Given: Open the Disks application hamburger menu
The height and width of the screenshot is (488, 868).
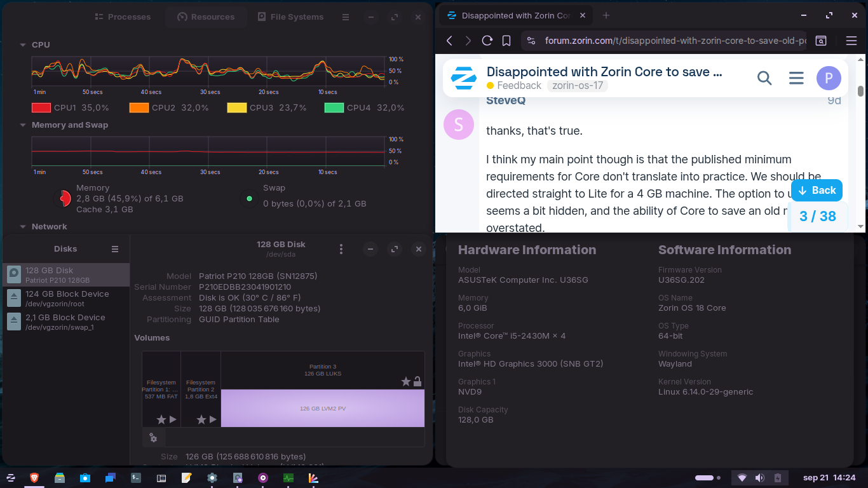Looking at the screenshot, I should coord(115,249).
